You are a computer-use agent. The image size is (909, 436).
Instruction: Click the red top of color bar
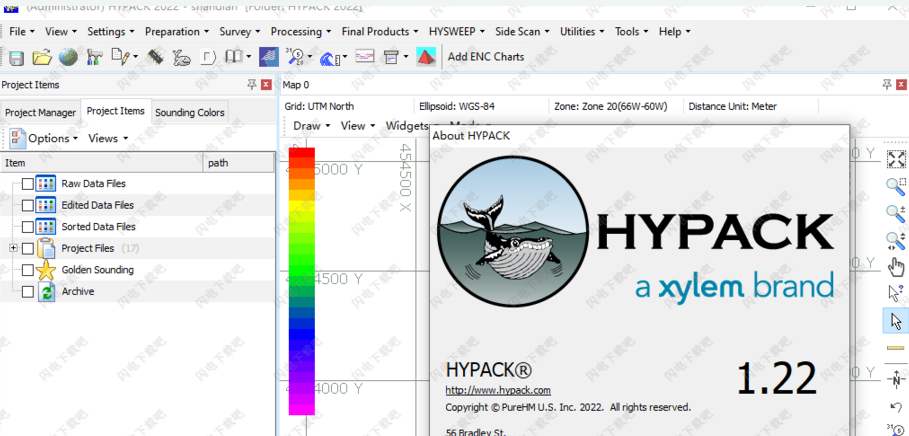click(301, 152)
